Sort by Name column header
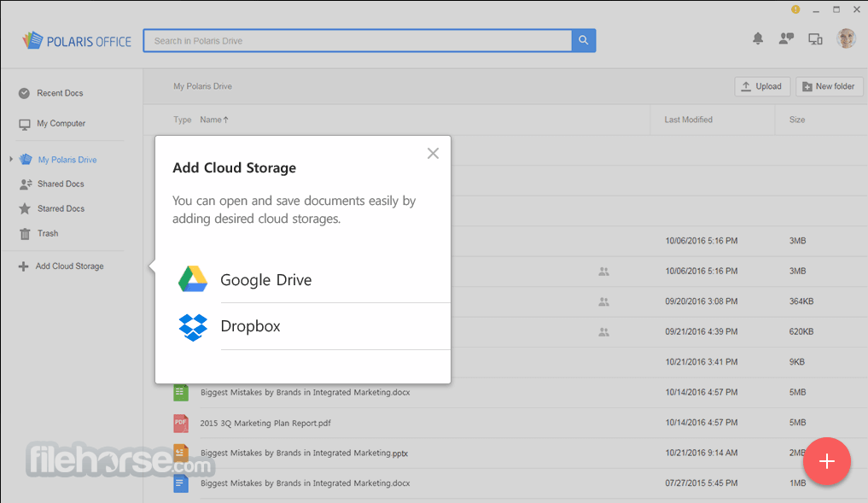The height and width of the screenshot is (503, 868). click(214, 120)
